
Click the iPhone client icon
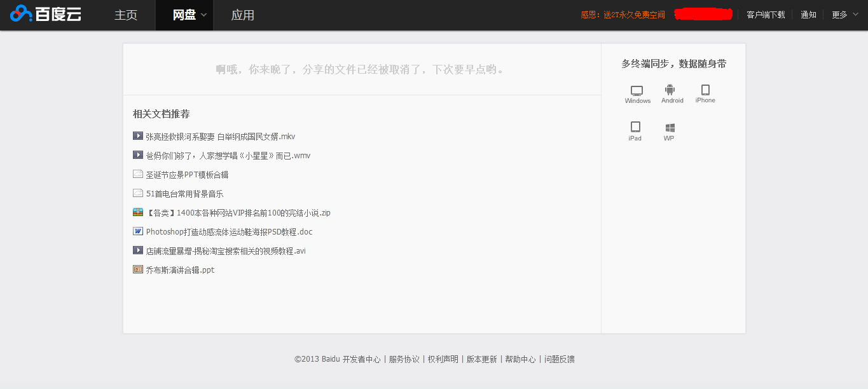(705, 94)
